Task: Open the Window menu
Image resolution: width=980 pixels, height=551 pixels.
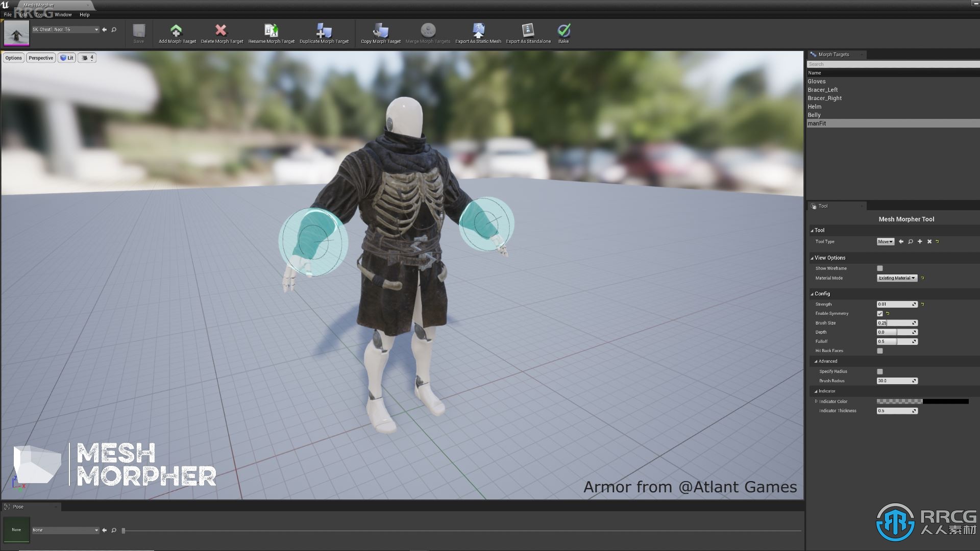Action: click(63, 14)
